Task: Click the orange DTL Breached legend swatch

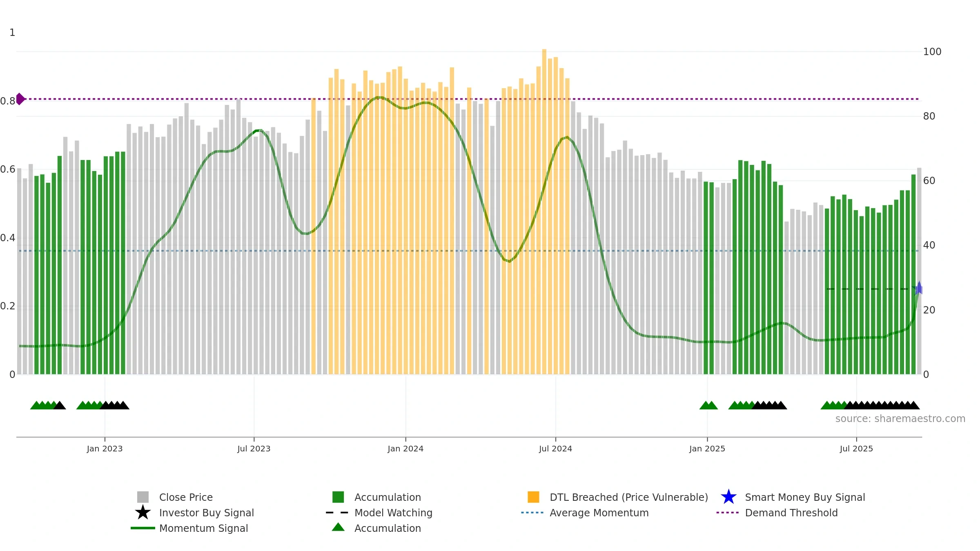Action: point(533,497)
